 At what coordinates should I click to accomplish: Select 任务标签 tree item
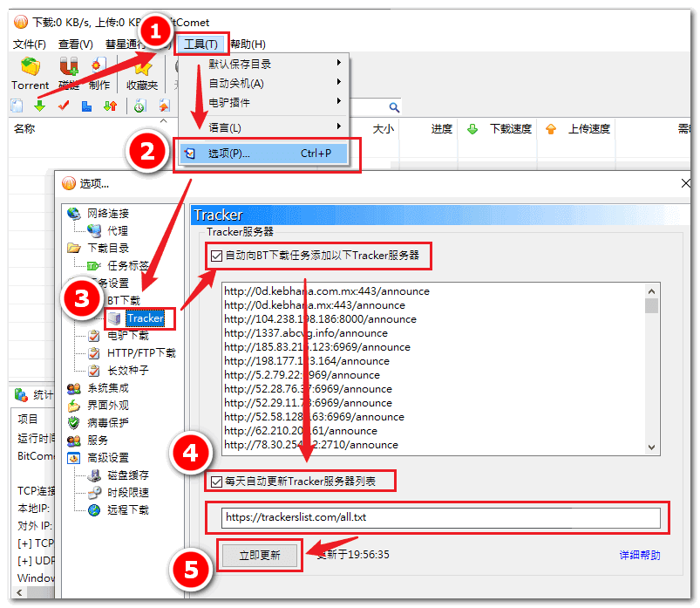pos(128,266)
